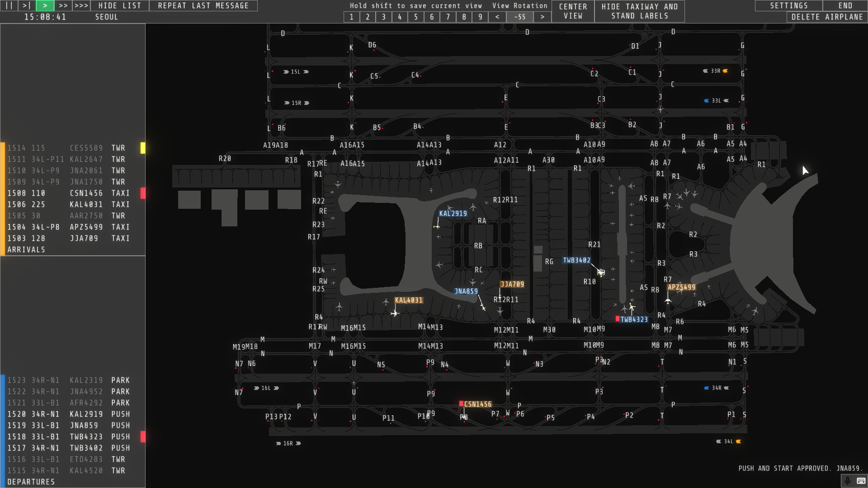Click the pink alert marker beside CSN1456 strip
The image size is (868, 488).
click(x=143, y=193)
